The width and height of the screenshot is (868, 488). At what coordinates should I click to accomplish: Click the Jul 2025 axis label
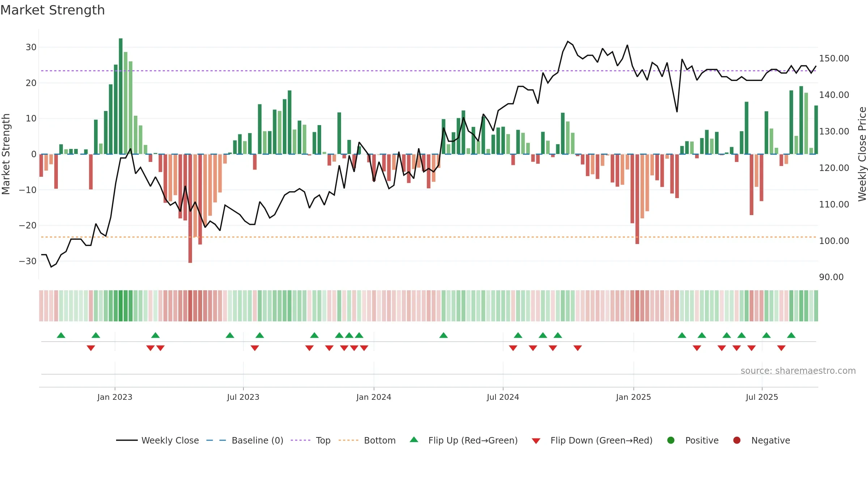tap(762, 397)
